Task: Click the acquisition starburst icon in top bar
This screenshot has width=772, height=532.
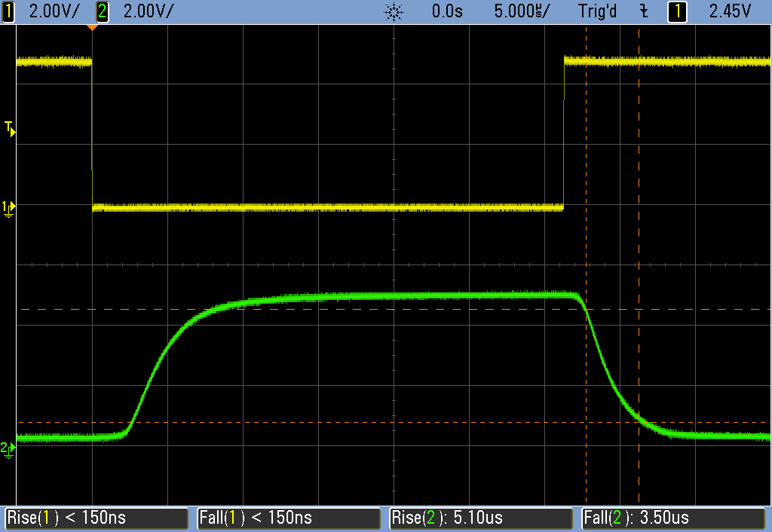Action: 394,12
